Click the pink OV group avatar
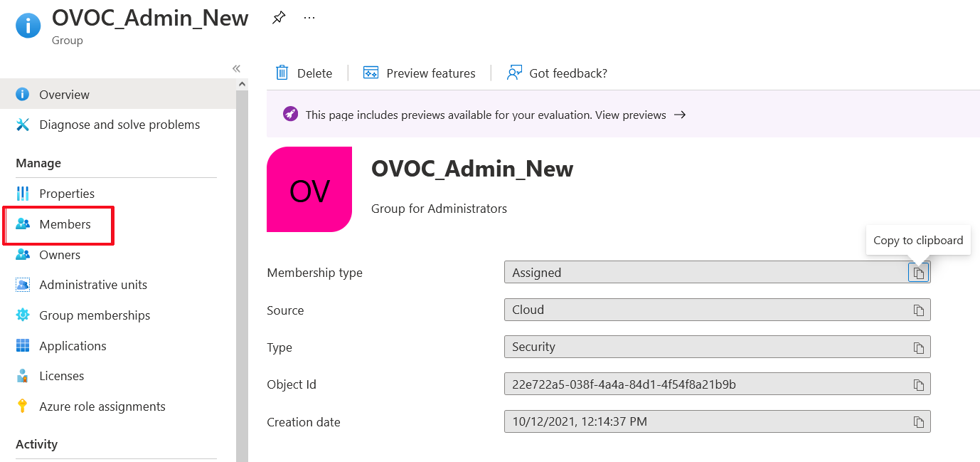Screen dimensions: 980x462 point(309,189)
